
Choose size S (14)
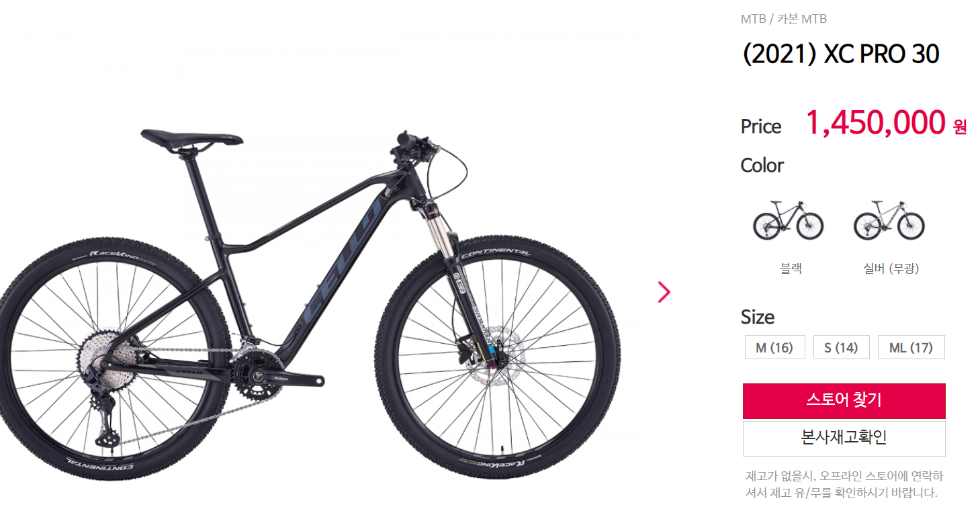(841, 348)
